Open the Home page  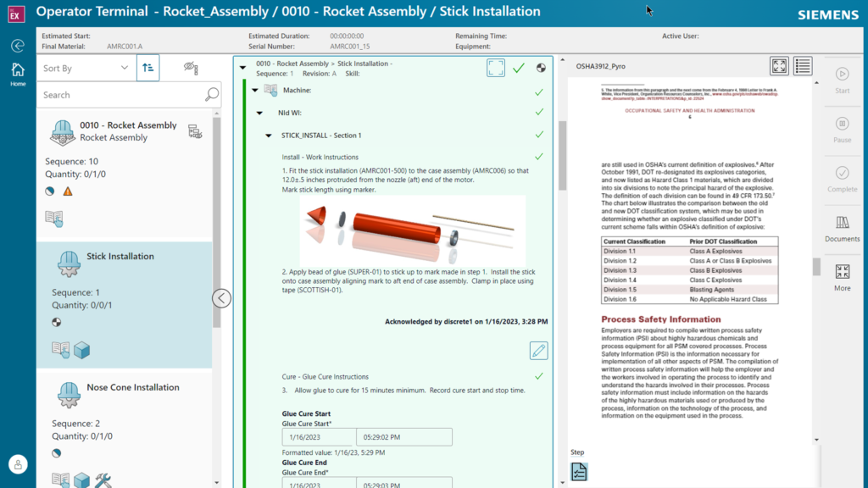[x=18, y=75]
